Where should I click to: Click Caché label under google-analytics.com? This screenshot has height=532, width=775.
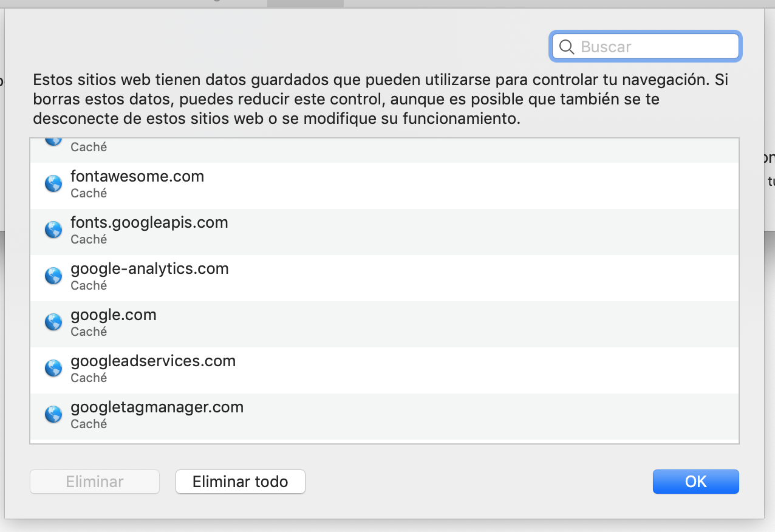[x=89, y=285]
